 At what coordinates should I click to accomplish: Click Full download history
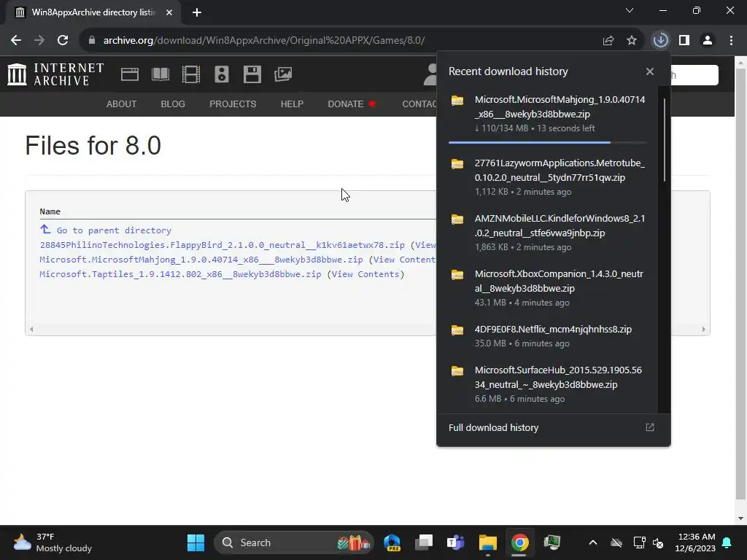(x=494, y=427)
